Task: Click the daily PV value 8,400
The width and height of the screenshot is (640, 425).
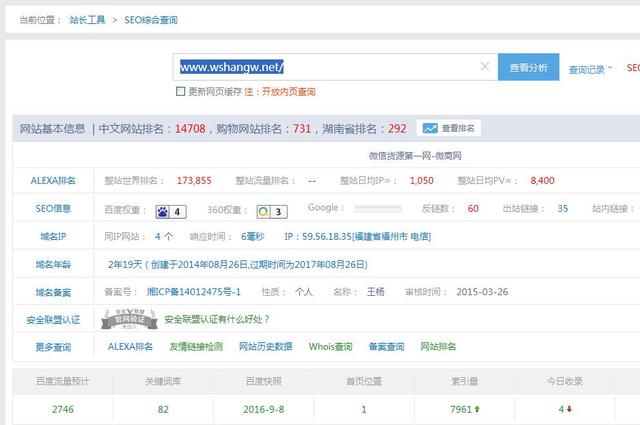Action: [542, 180]
